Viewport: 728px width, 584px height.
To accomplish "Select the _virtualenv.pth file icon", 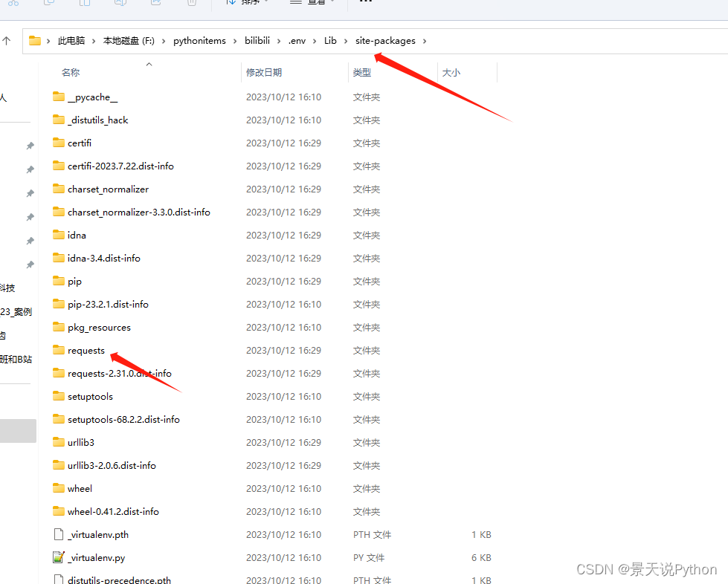I will (x=59, y=534).
